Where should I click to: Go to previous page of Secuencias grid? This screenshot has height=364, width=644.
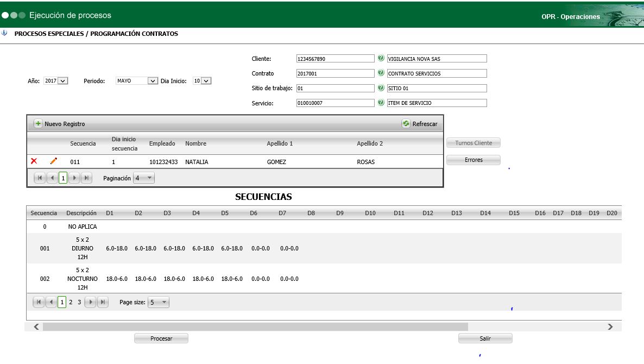click(51, 302)
